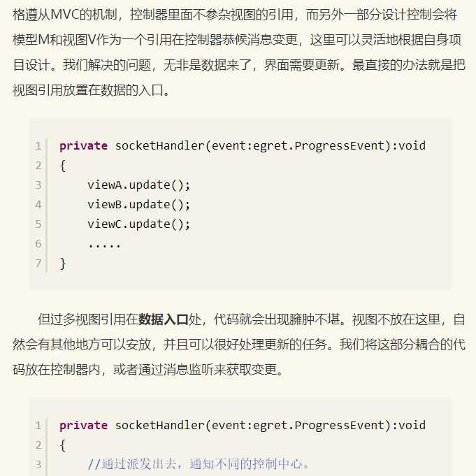Click line number 2 in the first code block
The height and width of the screenshot is (476, 476).
click(38, 166)
